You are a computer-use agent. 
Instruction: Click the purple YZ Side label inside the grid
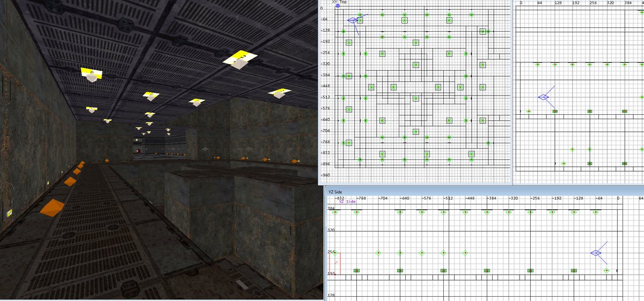(347, 201)
